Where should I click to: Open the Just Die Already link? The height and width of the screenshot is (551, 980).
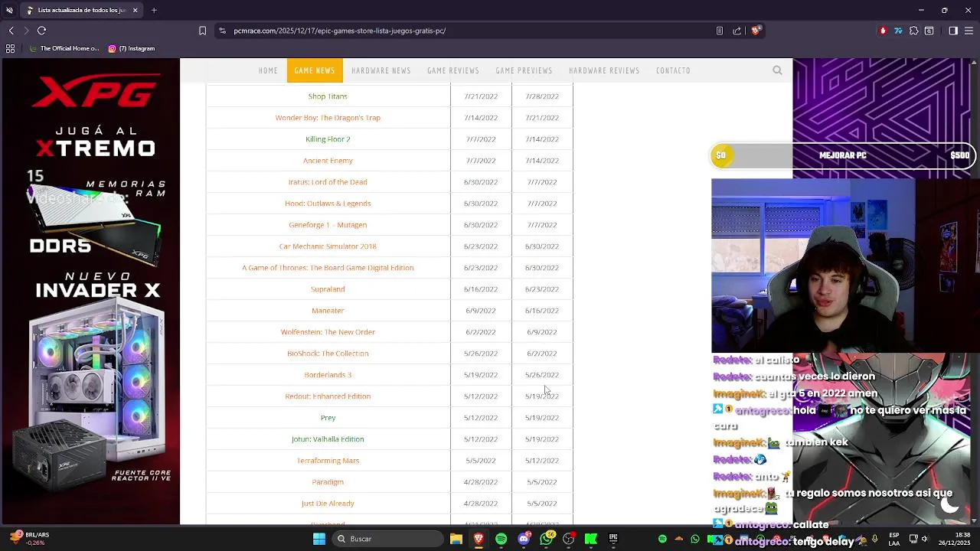(328, 504)
